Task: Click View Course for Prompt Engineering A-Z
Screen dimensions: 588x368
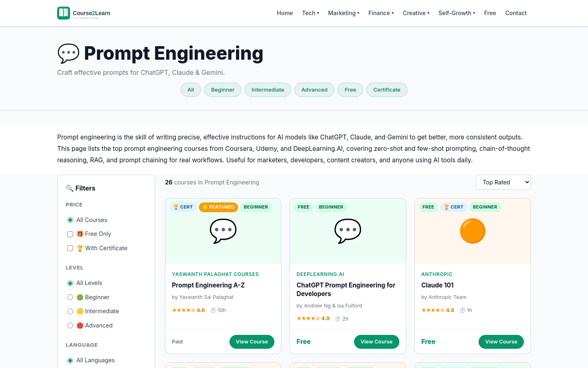Action: pyautogui.click(x=252, y=342)
